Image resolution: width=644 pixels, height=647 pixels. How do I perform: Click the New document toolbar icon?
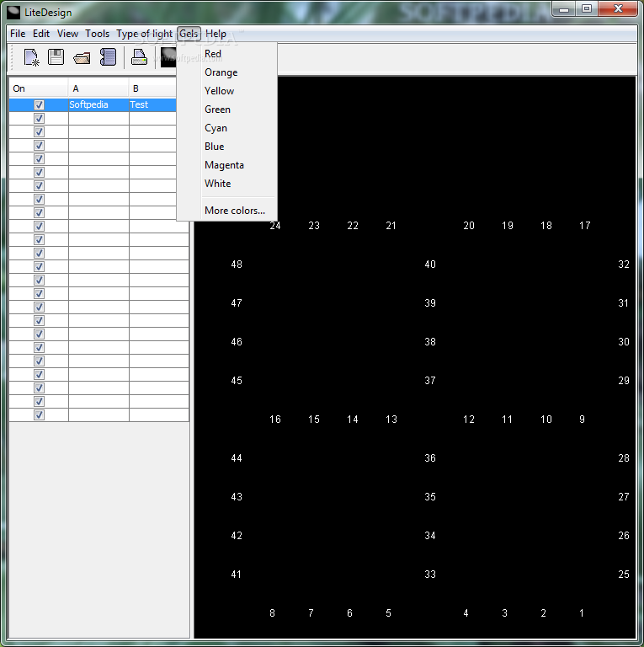[31, 57]
